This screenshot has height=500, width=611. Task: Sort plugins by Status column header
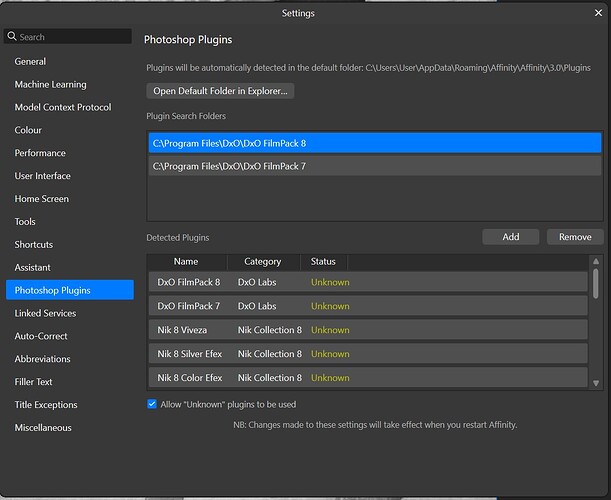tap(323, 261)
